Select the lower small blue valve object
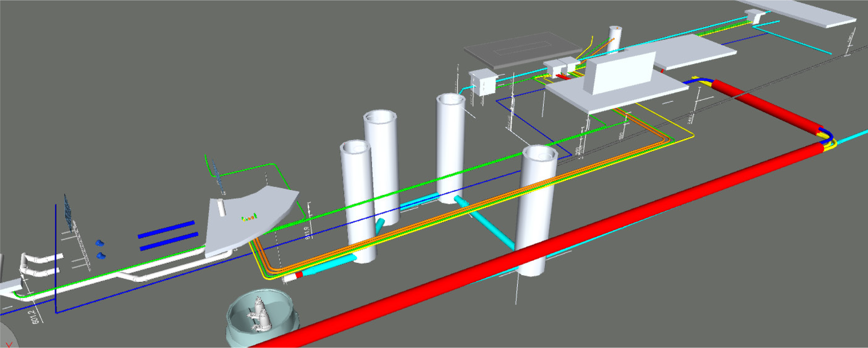 [x=101, y=256]
